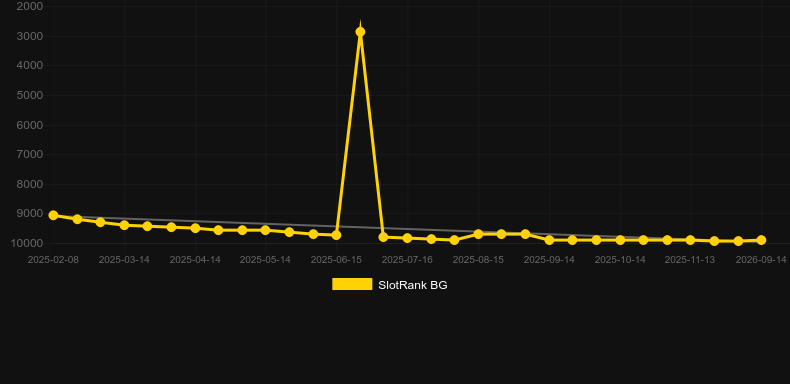
Task: Toggle the SlotRank BG legend entry
Action: tap(389, 285)
